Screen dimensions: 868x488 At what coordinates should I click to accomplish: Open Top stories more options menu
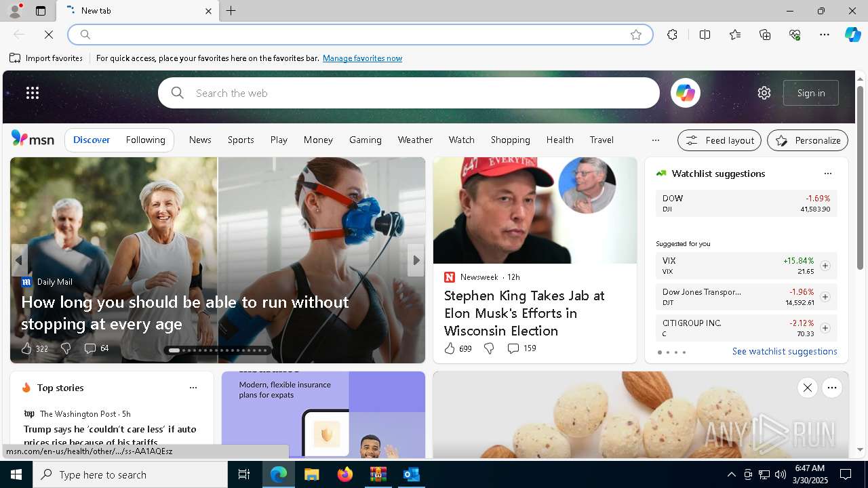click(193, 388)
